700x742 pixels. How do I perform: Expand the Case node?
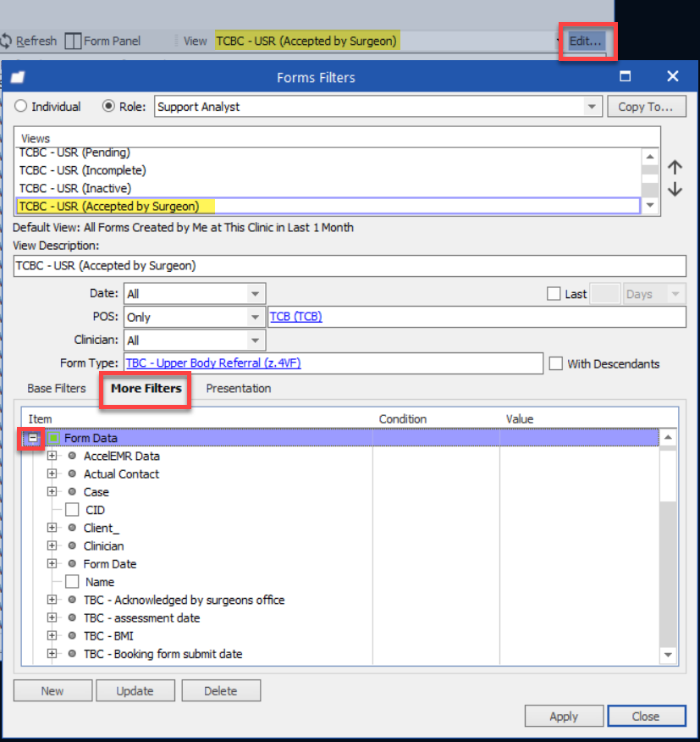[52, 491]
